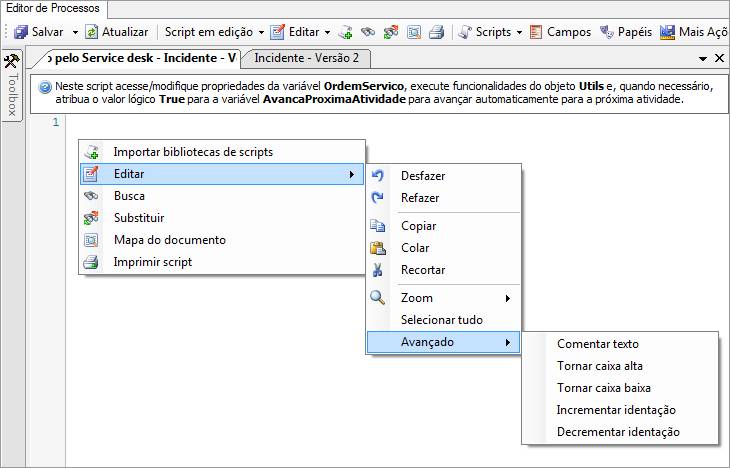Click the toolbar replace icon

[391, 32]
